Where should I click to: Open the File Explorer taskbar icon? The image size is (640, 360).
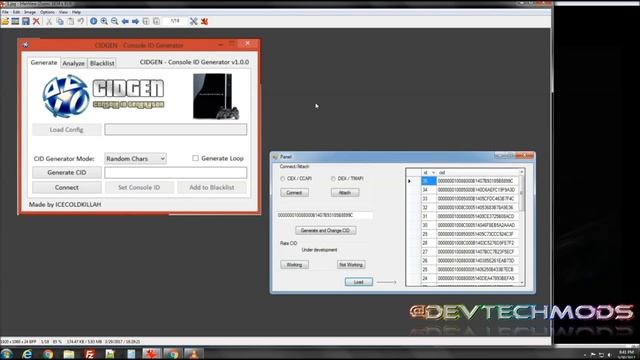pyautogui.click(x=69, y=354)
